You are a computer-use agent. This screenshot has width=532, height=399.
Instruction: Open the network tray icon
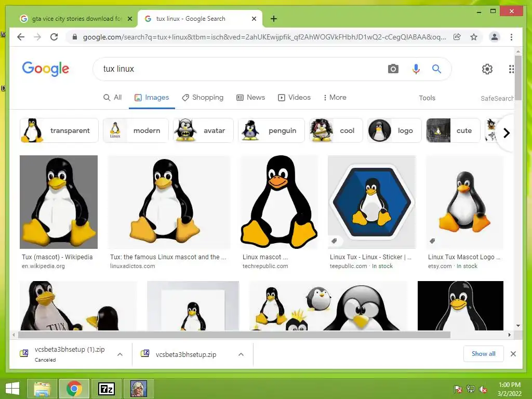coord(471,389)
